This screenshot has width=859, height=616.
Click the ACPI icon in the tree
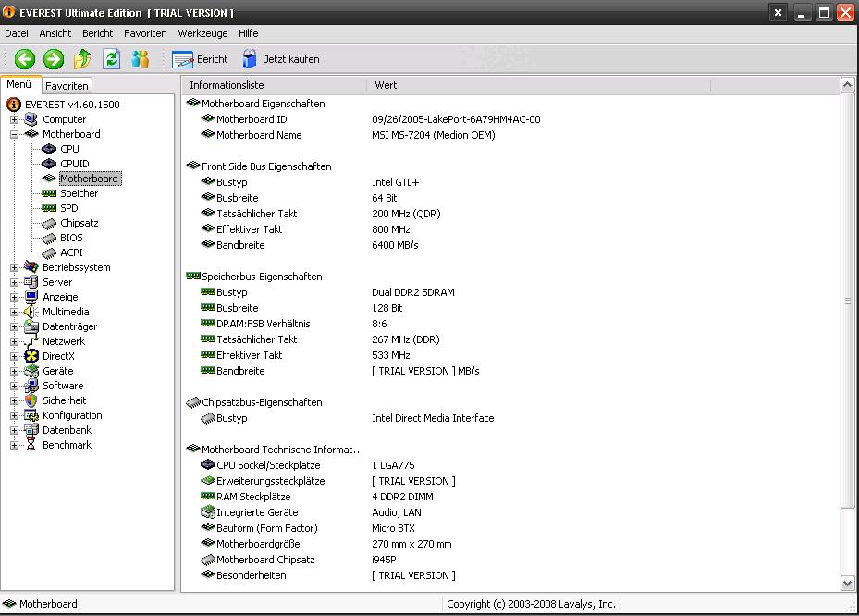[x=49, y=253]
